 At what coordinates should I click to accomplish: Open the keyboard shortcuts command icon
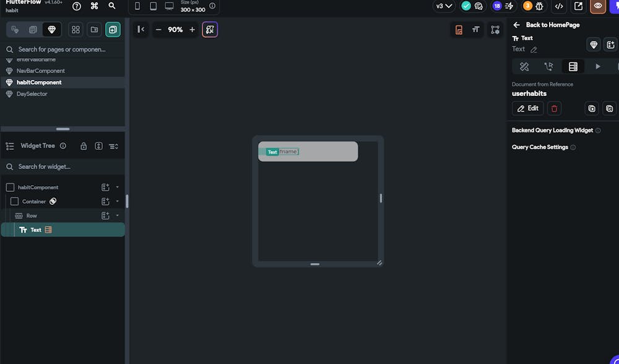tap(94, 6)
